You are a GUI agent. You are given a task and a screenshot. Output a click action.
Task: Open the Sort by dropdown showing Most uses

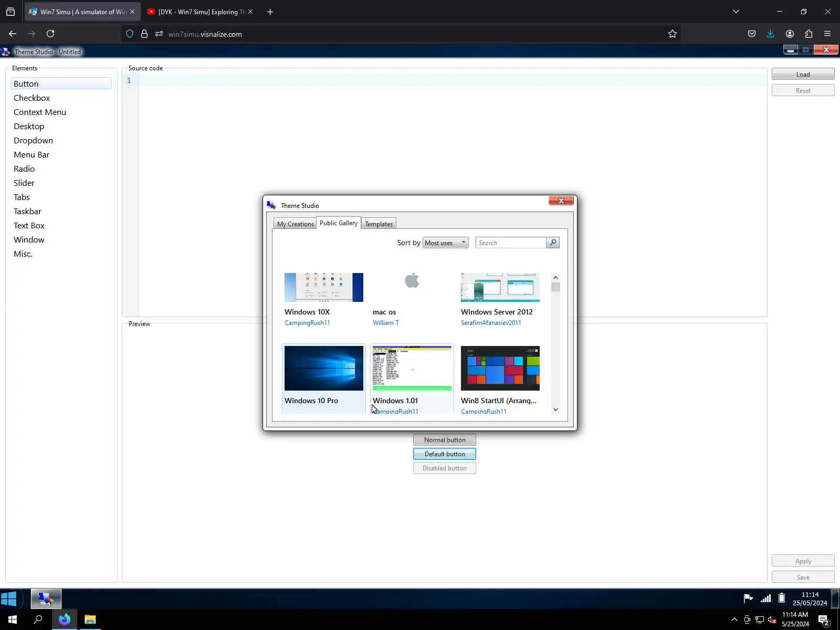445,243
